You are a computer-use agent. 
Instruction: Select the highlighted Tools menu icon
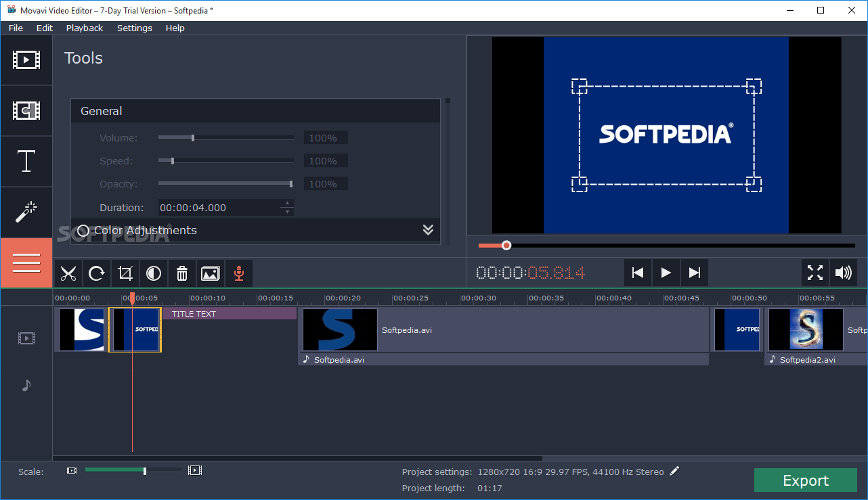[26, 263]
